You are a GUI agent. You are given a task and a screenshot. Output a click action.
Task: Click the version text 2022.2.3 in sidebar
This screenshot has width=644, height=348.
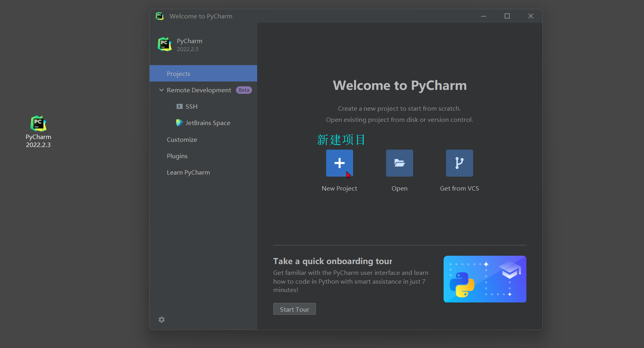click(x=188, y=49)
